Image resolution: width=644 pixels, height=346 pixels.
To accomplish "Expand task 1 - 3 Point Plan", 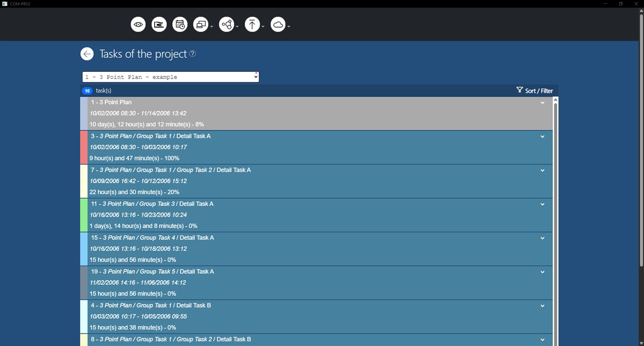I will 542,103.
